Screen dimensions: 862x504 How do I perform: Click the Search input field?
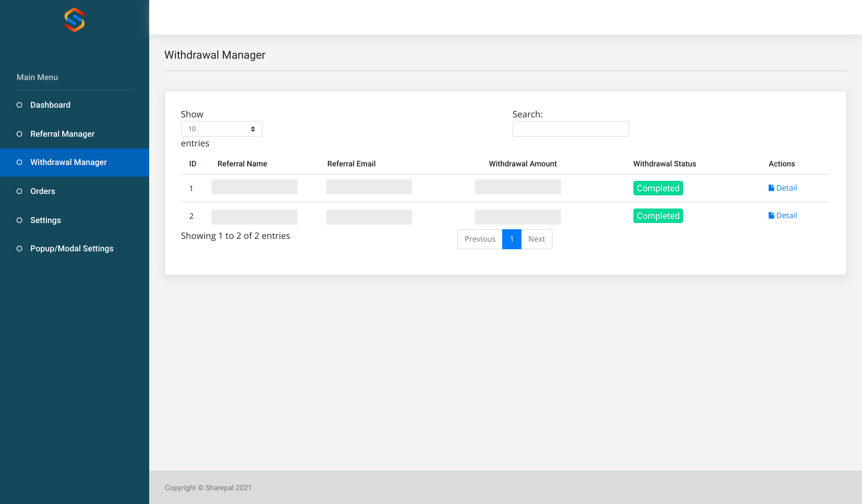571,129
